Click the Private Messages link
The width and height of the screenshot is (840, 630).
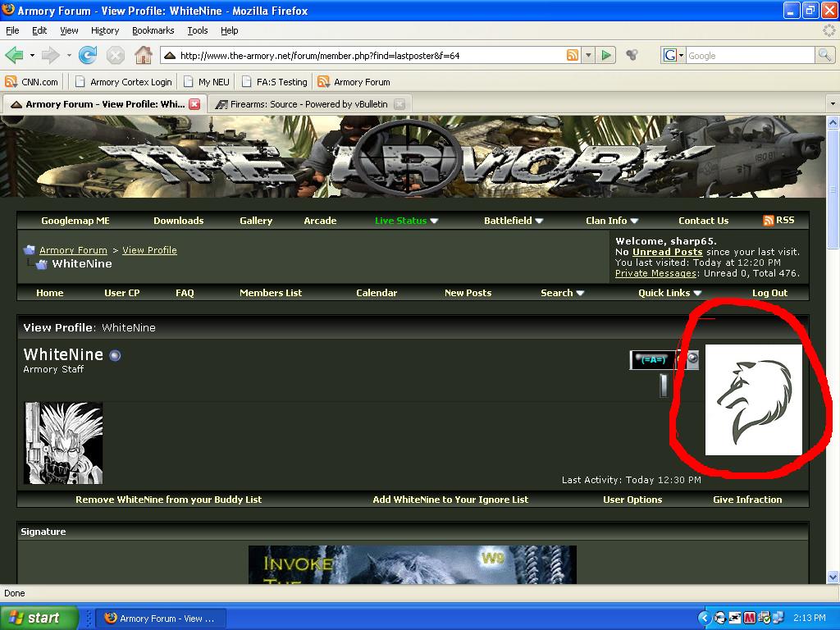click(655, 273)
